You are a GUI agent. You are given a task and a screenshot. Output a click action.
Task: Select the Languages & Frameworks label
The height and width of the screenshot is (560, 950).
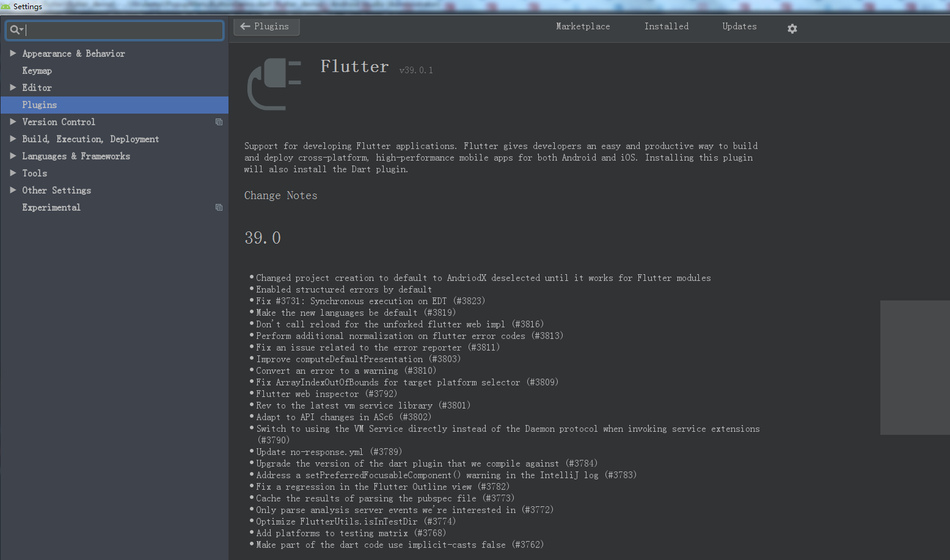point(76,156)
